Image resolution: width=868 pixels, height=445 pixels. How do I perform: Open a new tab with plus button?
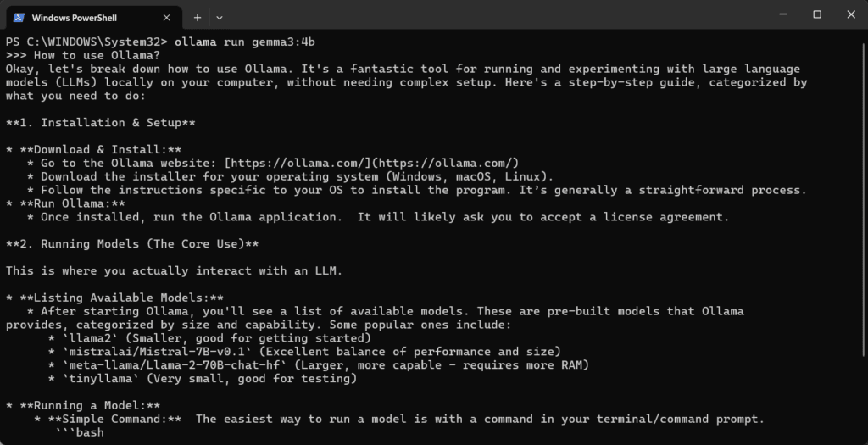[x=198, y=17]
